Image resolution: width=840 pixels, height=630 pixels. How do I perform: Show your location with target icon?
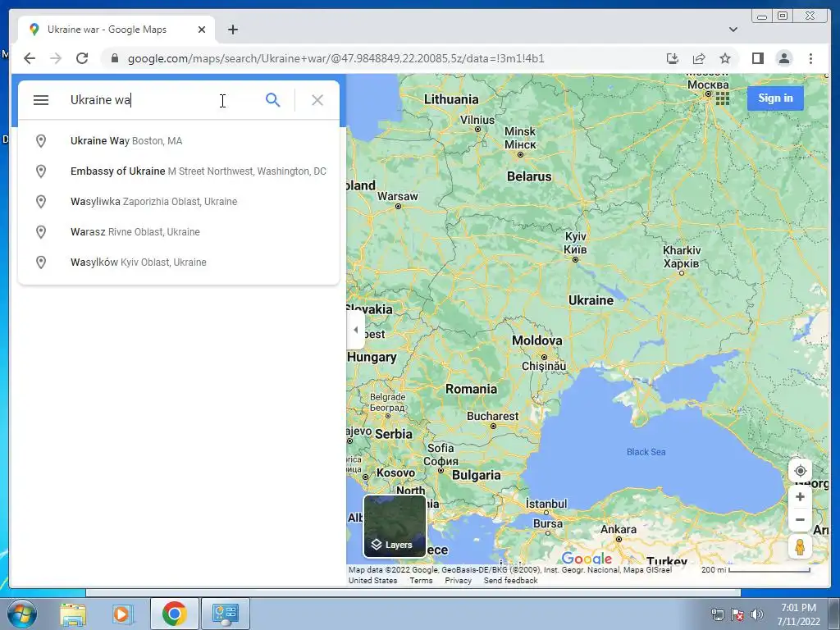click(801, 471)
